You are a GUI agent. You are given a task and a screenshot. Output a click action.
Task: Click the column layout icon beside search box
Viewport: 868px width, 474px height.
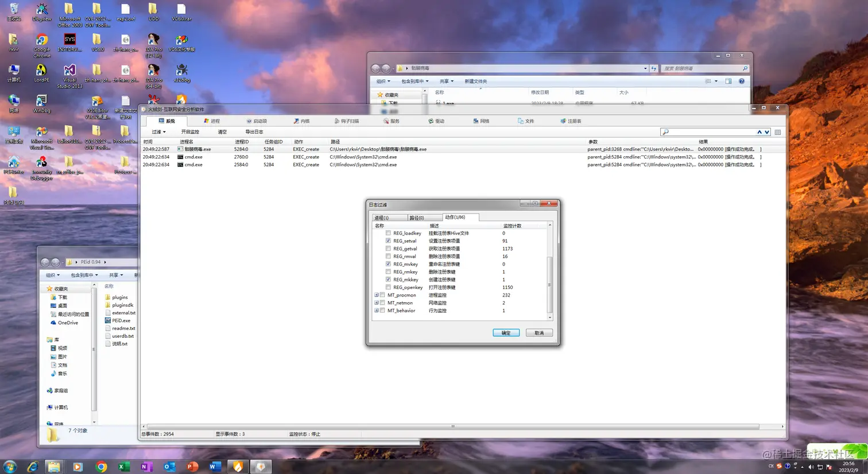778,132
